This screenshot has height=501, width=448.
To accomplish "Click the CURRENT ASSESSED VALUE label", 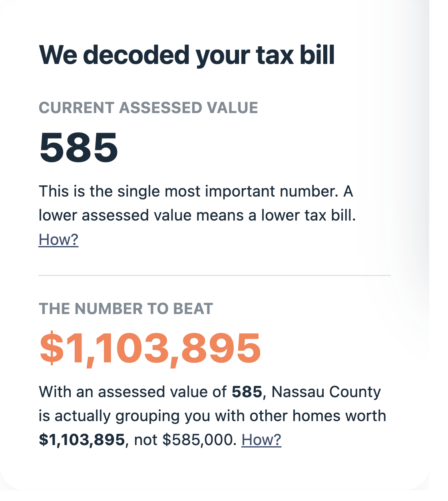I will [149, 107].
